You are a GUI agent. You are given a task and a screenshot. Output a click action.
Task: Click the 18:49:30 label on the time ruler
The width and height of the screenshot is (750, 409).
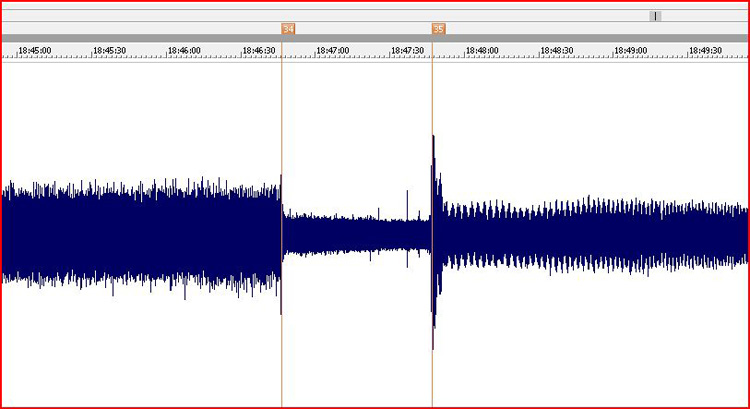pyautogui.click(x=706, y=50)
